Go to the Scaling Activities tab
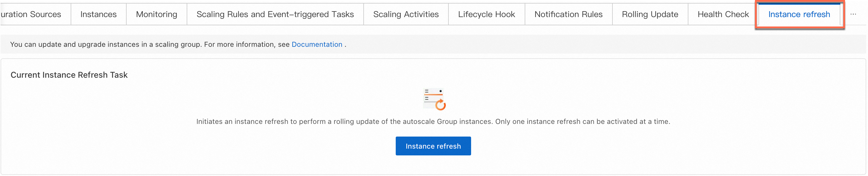Viewport: 868px width, 176px height. pos(406,14)
